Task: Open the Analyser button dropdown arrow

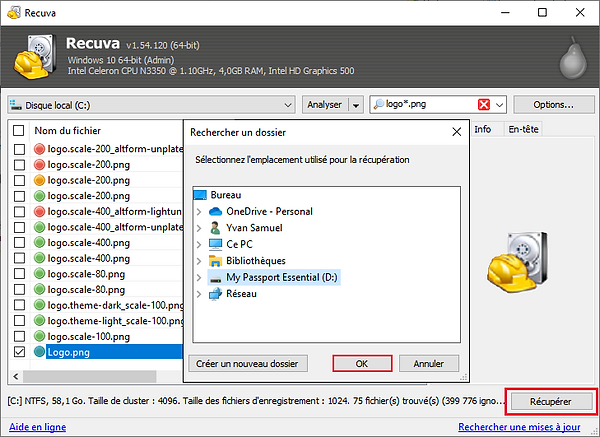Action: (x=356, y=105)
